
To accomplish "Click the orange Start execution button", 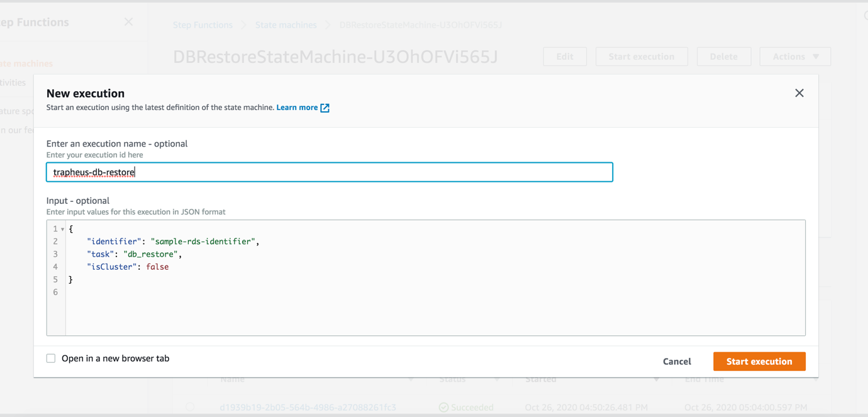I will coord(759,361).
